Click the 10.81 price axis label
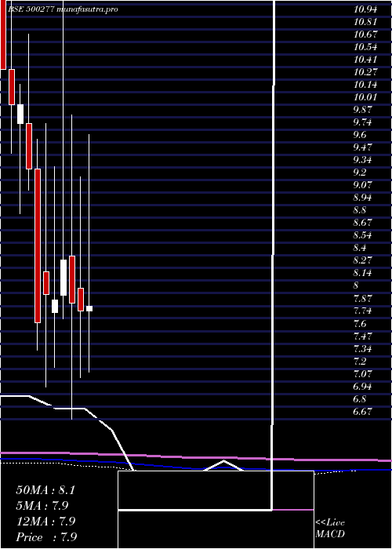 coord(365,22)
